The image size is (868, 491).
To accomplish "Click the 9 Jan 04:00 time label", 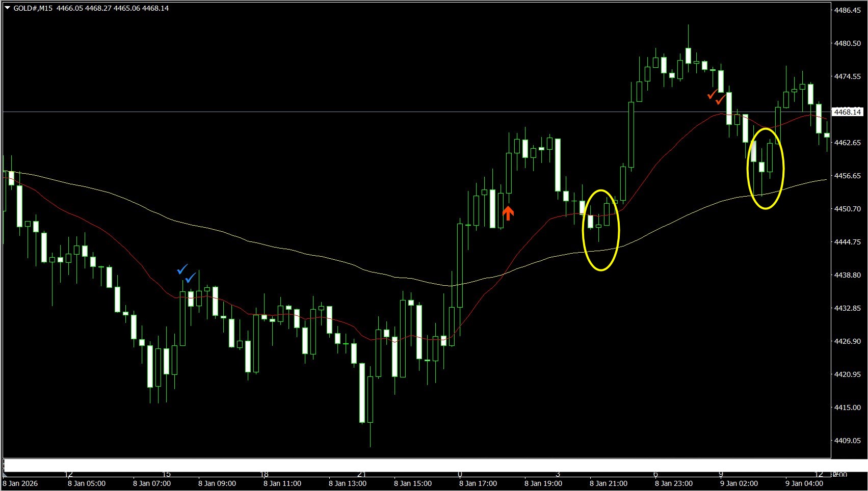I will 804,483.
